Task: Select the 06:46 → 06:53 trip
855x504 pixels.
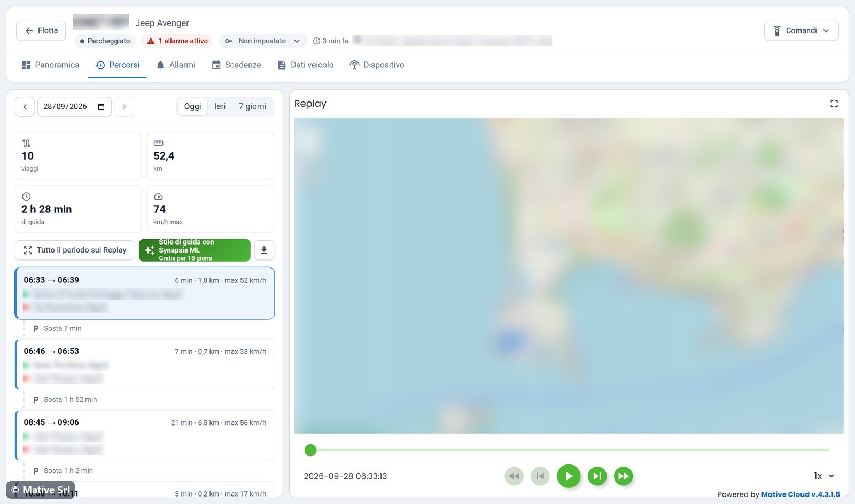Action: [x=145, y=365]
